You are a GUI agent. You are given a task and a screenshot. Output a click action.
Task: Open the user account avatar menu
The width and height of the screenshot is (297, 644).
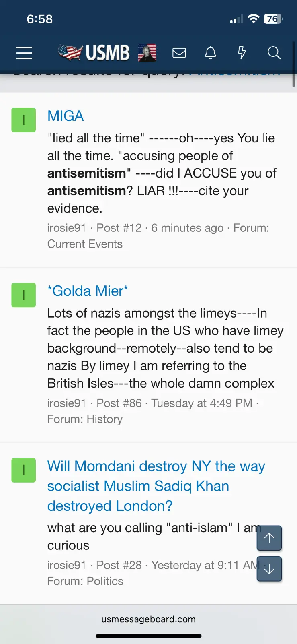147,53
